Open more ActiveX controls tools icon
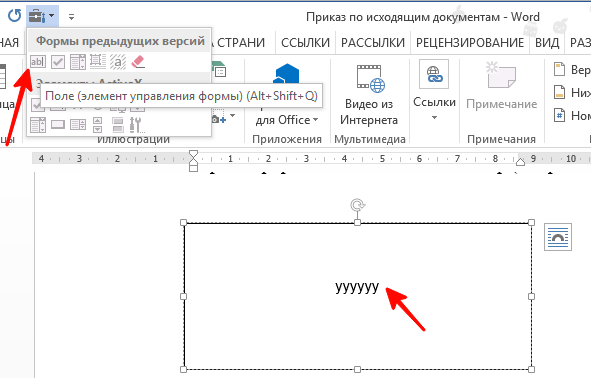Screen dimensions: 591x378 tap(136, 125)
